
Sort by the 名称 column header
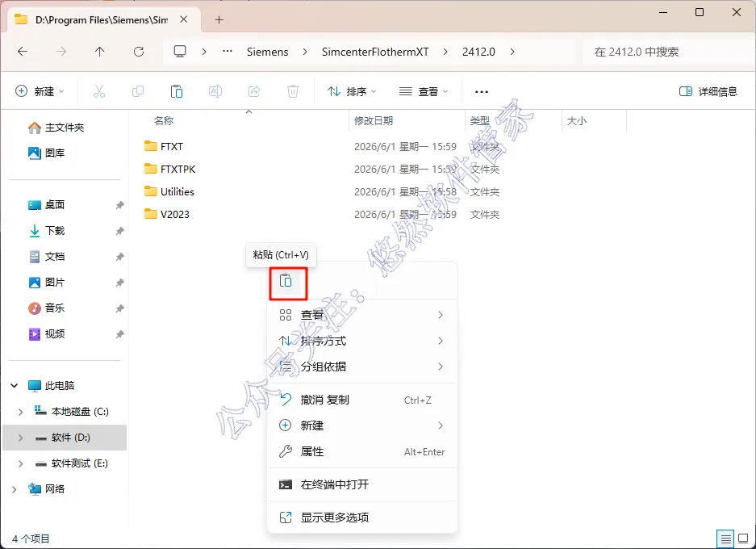(x=164, y=120)
